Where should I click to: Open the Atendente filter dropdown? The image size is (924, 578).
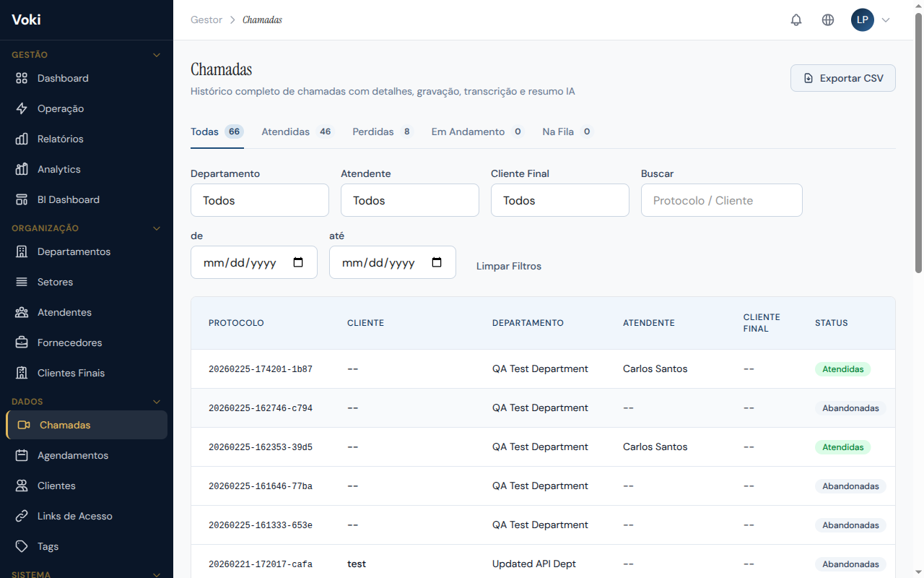coord(410,200)
